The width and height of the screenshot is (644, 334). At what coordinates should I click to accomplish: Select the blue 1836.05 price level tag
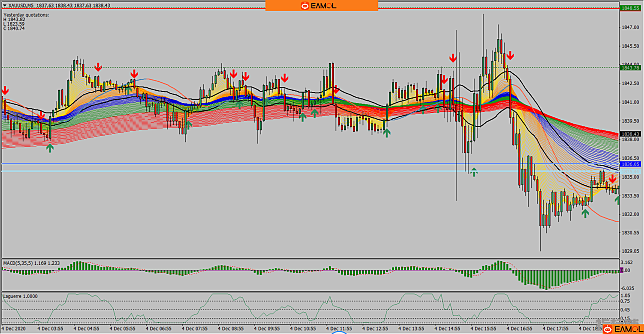(630, 164)
